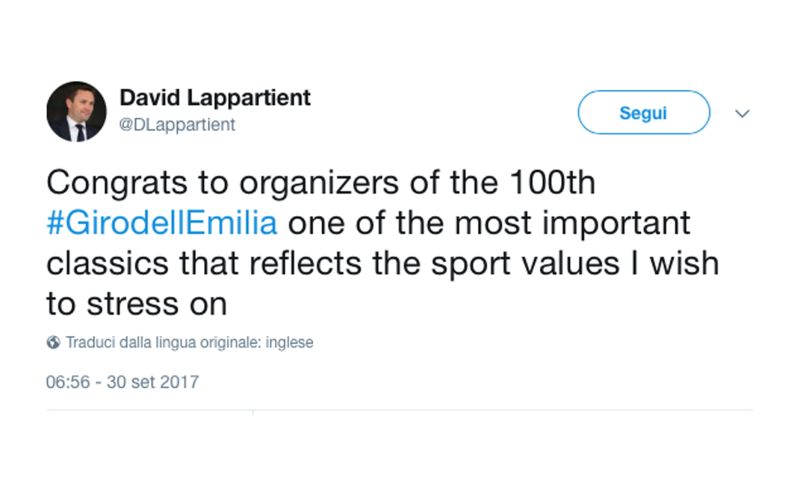Image resolution: width=800 pixels, height=484 pixels.
Task: Click David Lappartient's profile avatar
Action: pyautogui.click(x=76, y=111)
